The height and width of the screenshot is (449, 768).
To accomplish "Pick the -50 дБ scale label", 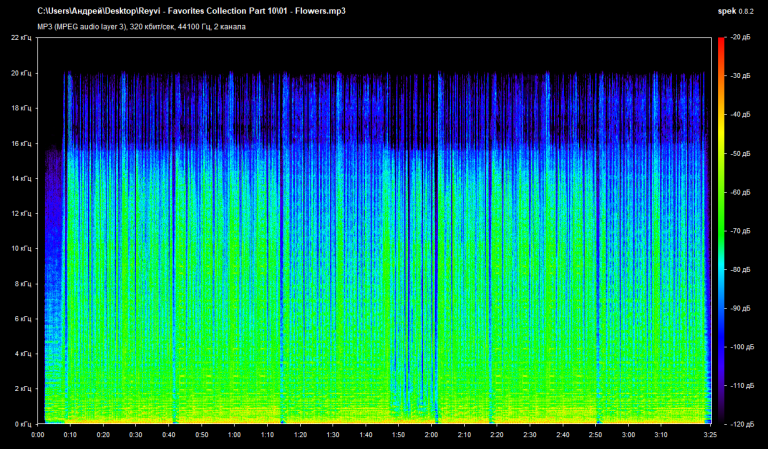I will 741,154.
